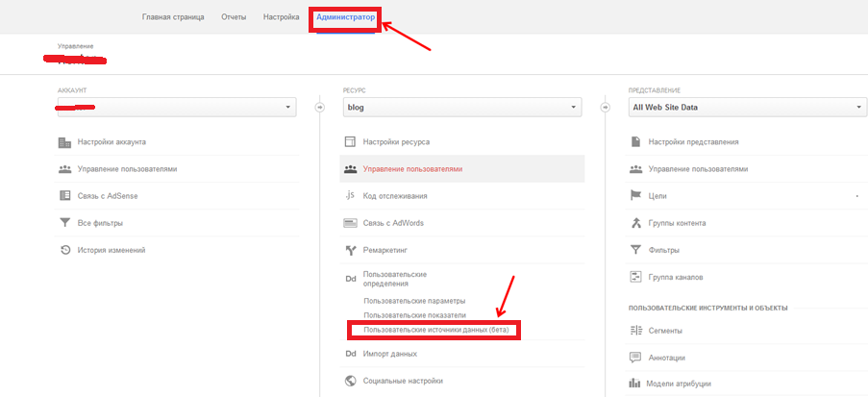
Task: Click the Сегменты bars icon
Action: [635, 331]
